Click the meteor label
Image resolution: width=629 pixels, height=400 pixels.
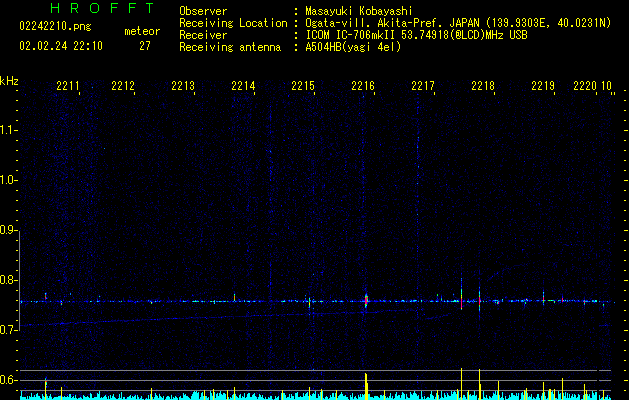(x=142, y=31)
